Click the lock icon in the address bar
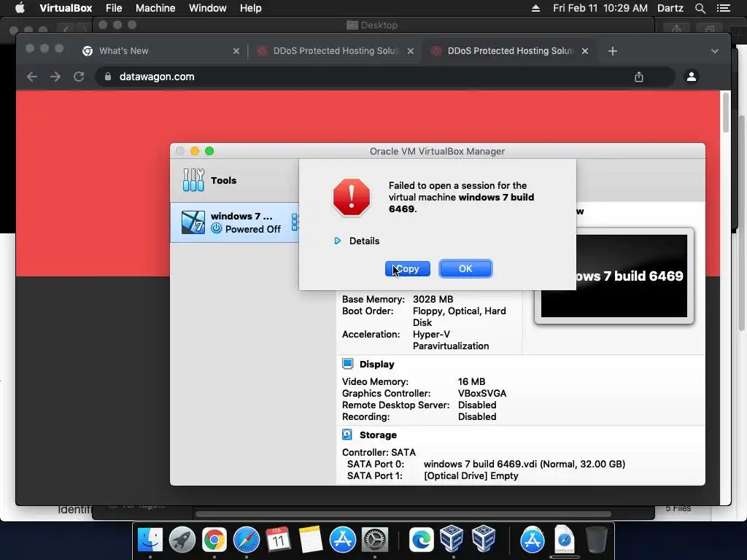The width and height of the screenshot is (747, 560). click(x=108, y=77)
